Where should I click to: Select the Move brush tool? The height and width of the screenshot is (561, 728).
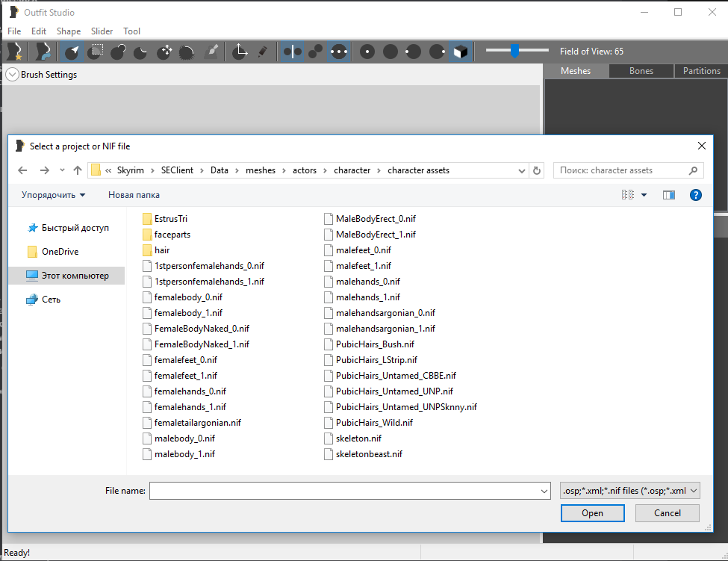click(164, 52)
